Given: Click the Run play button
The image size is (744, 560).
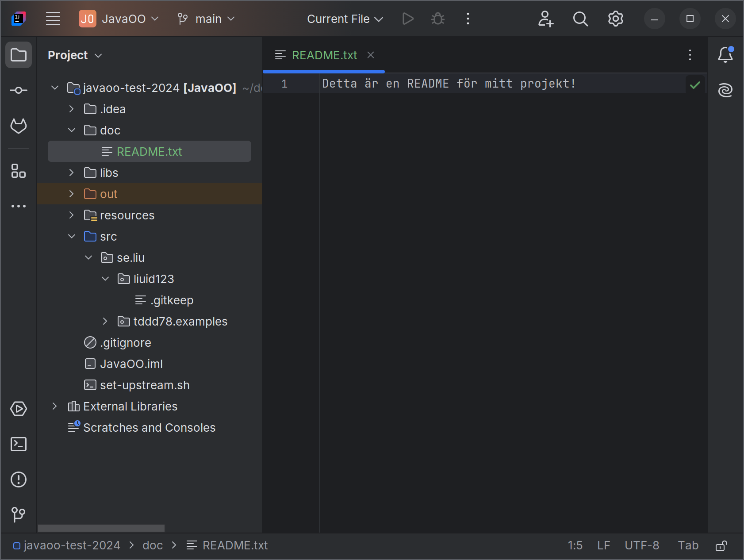Looking at the screenshot, I should pyautogui.click(x=408, y=19).
